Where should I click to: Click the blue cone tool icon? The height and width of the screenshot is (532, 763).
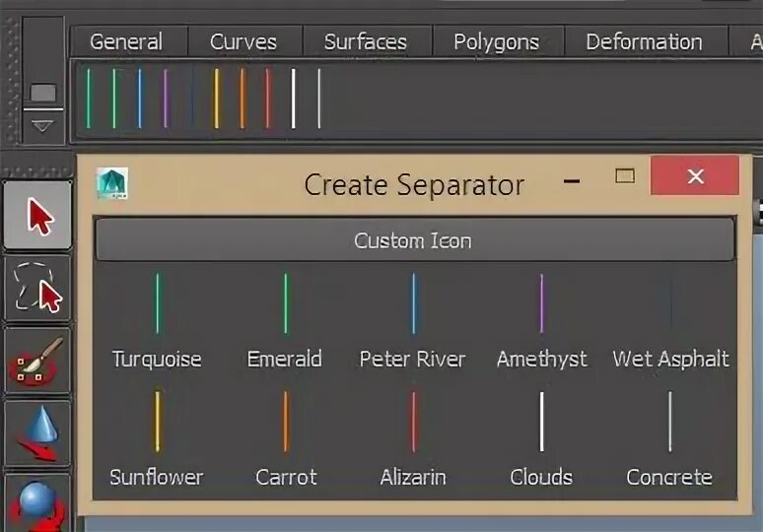pos(38,432)
